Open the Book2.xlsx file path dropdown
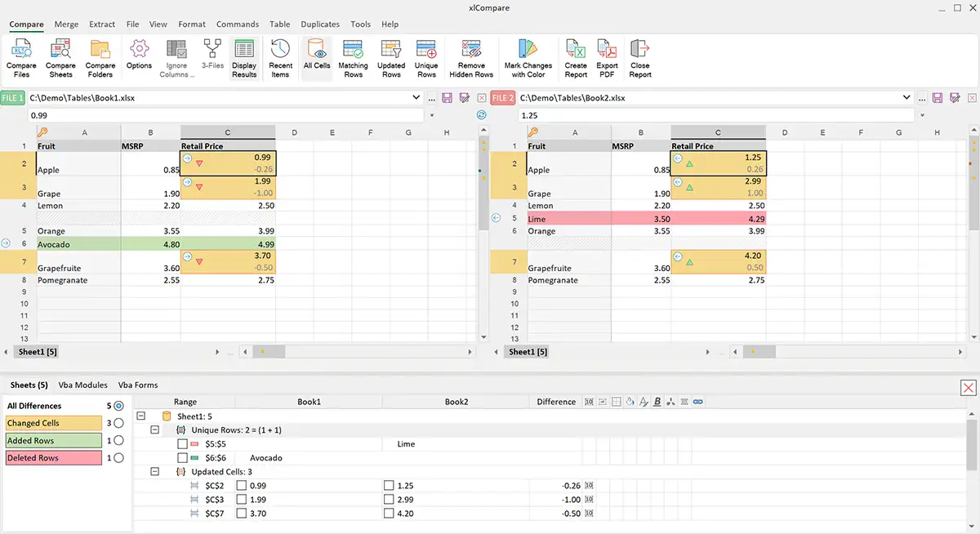Screen dimensions: 980x534 pyautogui.click(x=908, y=97)
